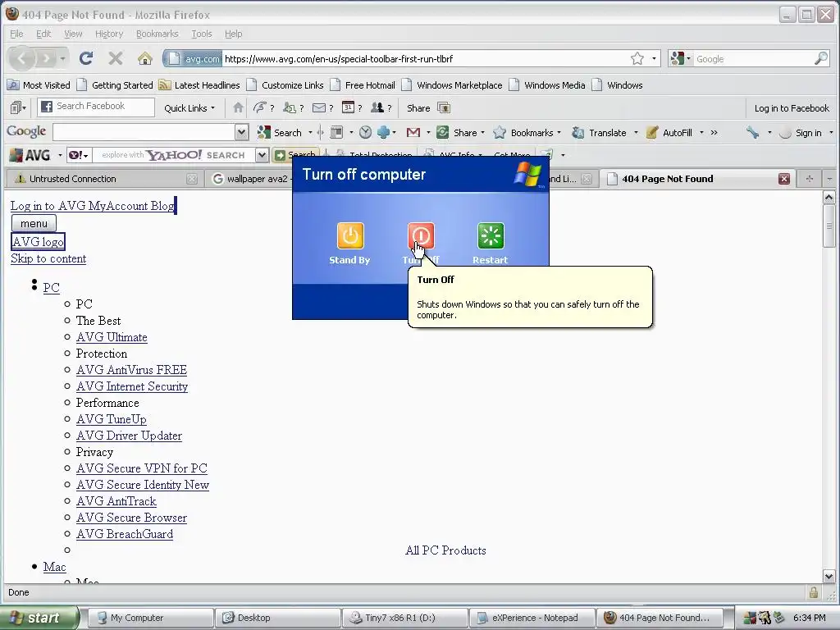Image resolution: width=840 pixels, height=630 pixels.
Task: Click the Facebook toolbar events calendar icon
Action: pos(348,107)
